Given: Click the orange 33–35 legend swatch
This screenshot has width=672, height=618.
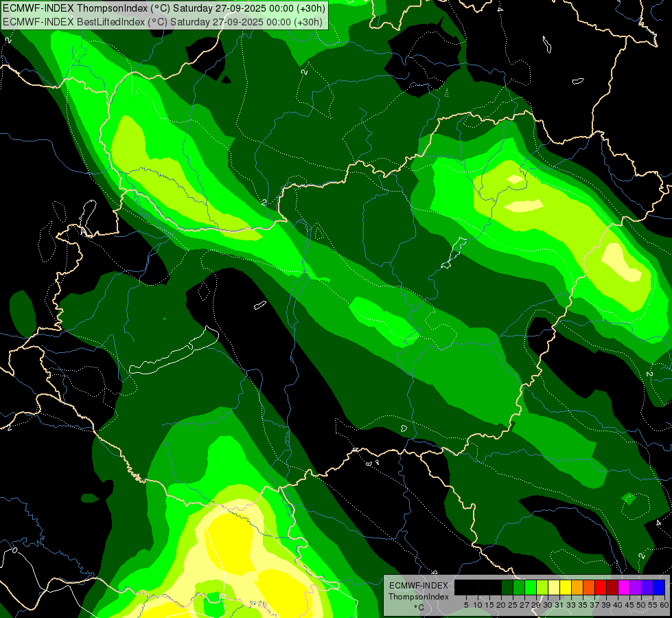Looking at the screenshot, I should coord(577,587).
